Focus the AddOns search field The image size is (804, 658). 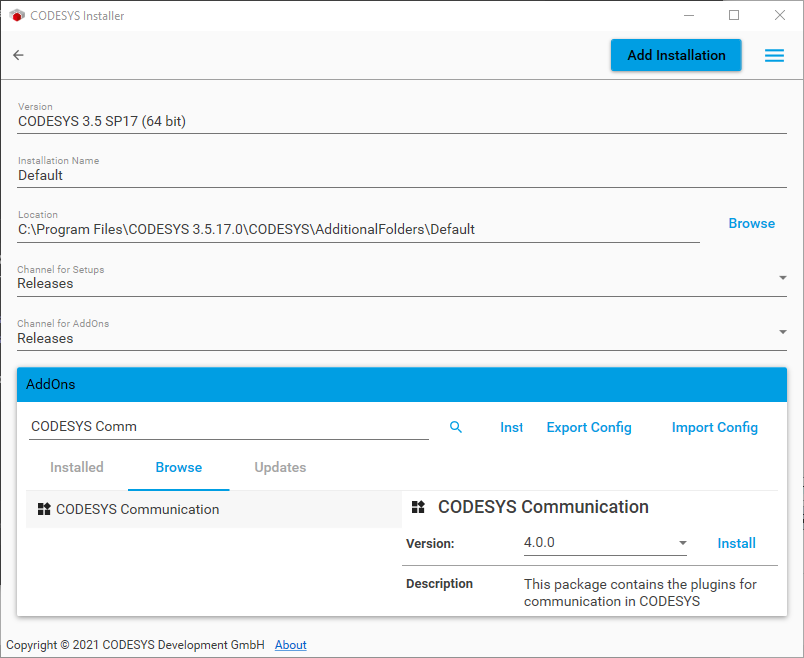228,427
